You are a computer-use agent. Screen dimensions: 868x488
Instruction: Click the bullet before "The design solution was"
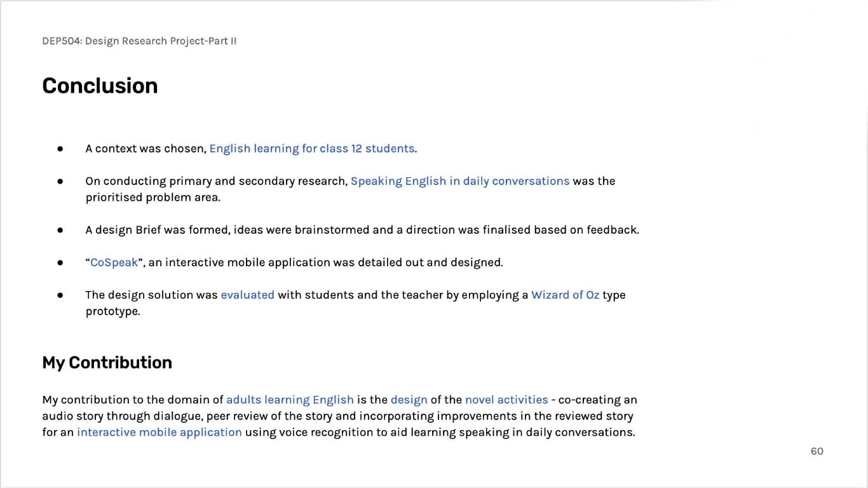click(60, 295)
